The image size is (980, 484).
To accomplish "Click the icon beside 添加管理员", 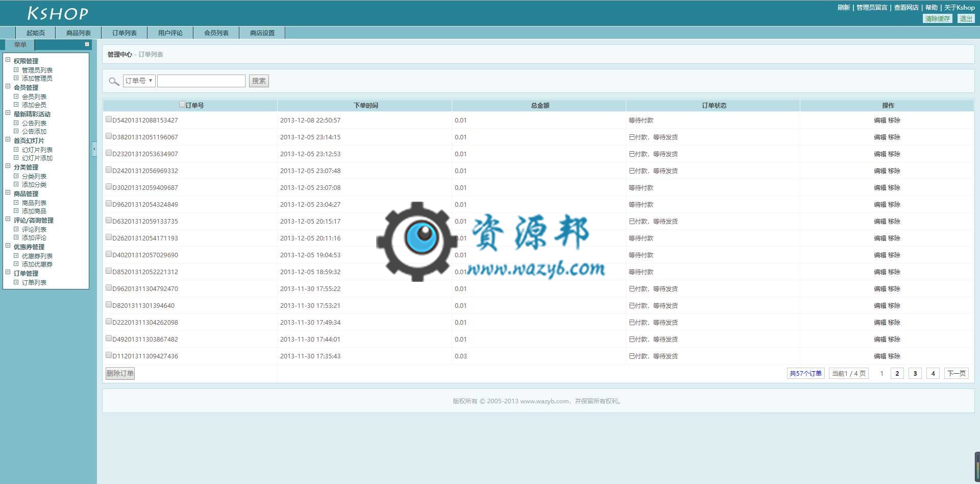I will coord(16,78).
